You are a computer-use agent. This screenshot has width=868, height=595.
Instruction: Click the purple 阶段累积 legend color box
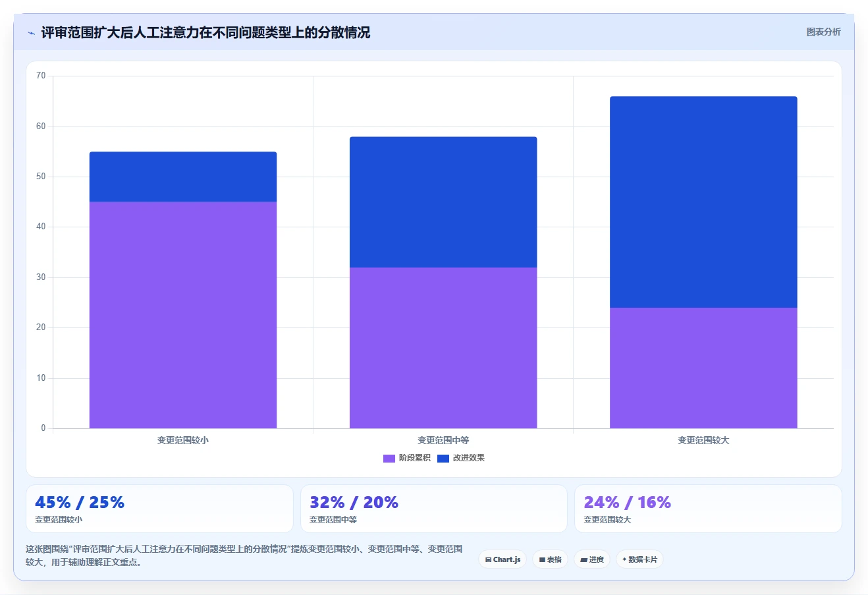point(389,458)
